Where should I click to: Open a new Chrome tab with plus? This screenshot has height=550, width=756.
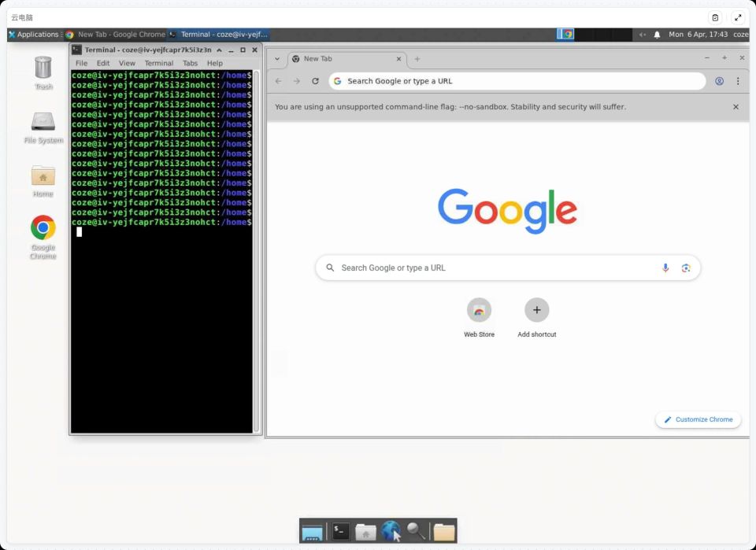pos(417,59)
